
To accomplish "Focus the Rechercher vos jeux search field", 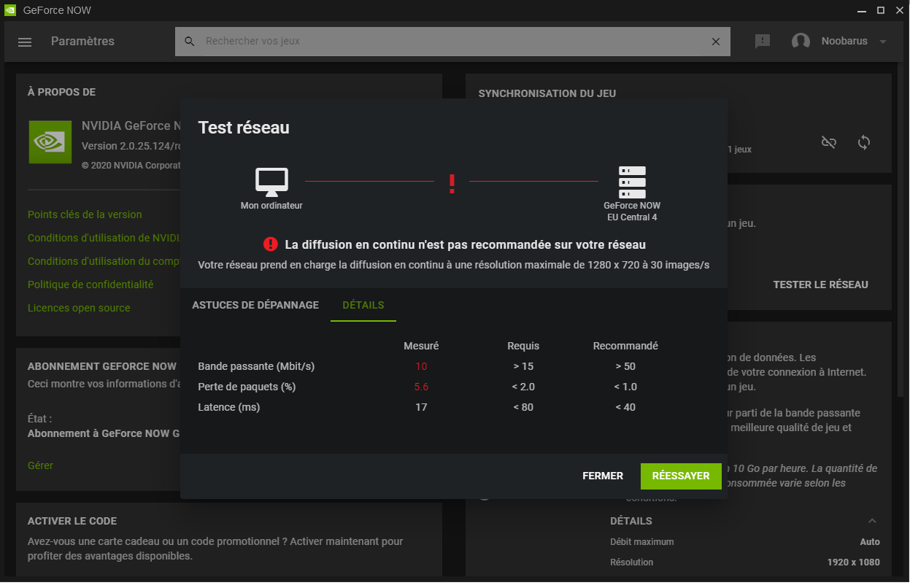I will click(452, 42).
